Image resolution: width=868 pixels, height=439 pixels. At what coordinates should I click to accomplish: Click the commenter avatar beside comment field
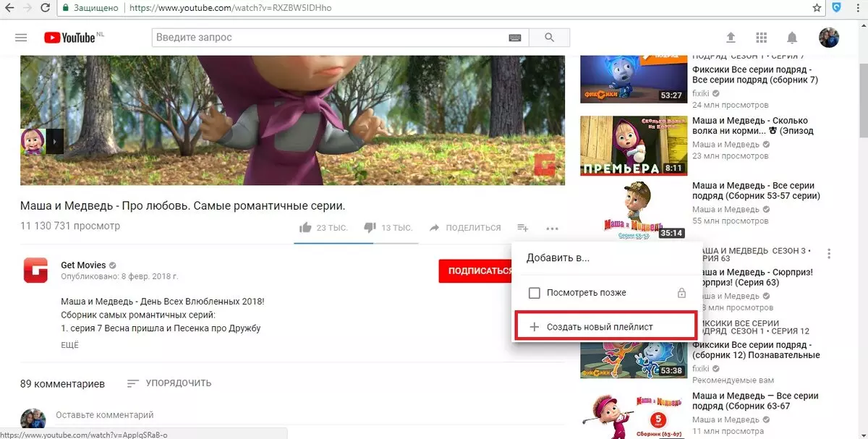33,419
